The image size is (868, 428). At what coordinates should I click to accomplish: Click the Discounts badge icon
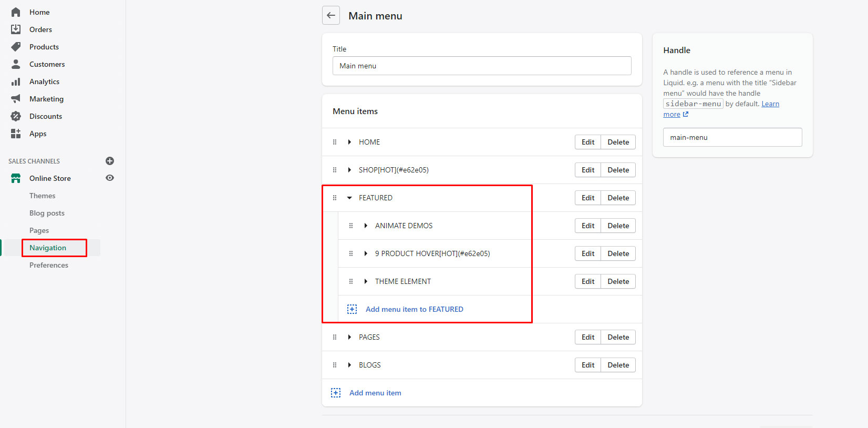pyautogui.click(x=16, y=116)
